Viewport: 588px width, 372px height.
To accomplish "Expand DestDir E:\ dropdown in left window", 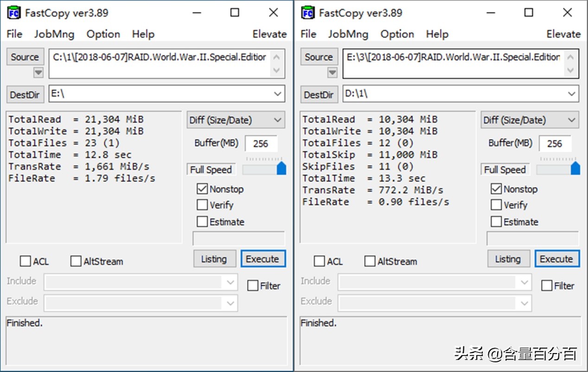I will coord(278,94).
